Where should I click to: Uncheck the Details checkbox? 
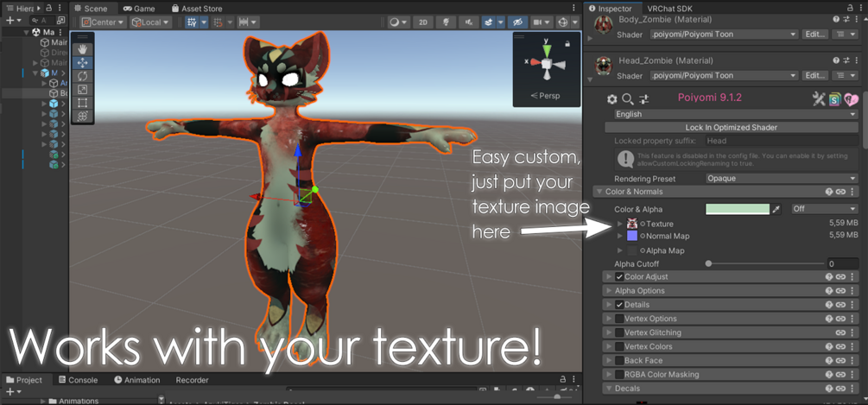coord(619,305)
